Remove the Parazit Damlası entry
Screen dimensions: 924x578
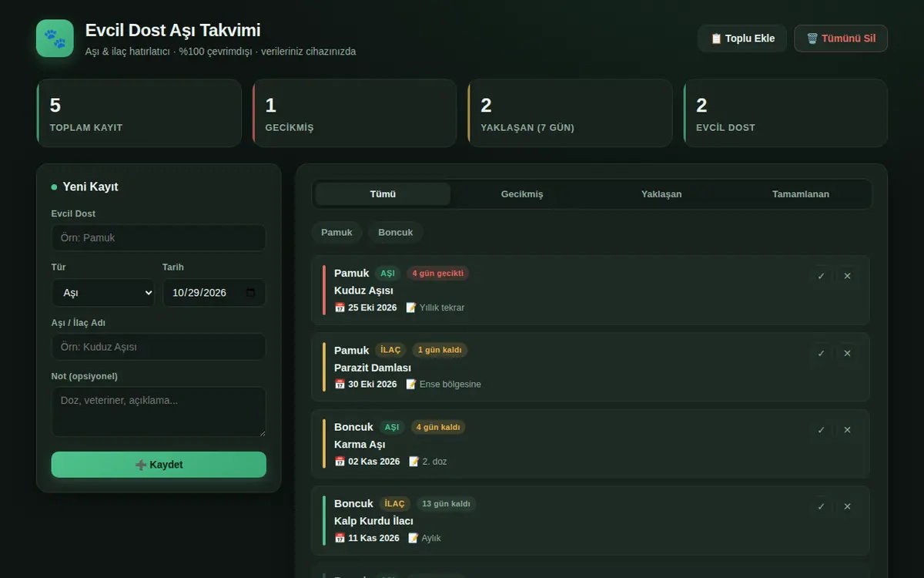(847, 353)
